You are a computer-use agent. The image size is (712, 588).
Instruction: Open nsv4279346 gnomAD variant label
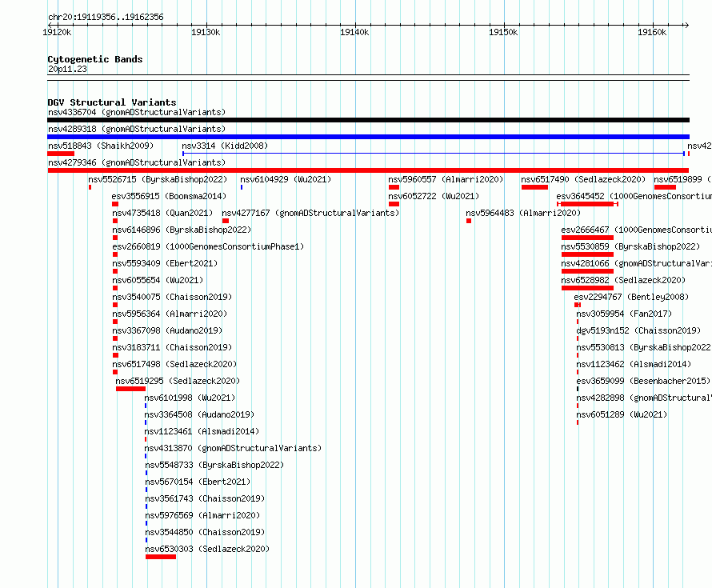(x=137, y=162)
